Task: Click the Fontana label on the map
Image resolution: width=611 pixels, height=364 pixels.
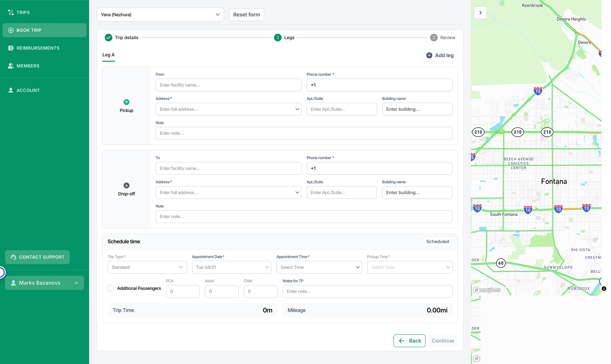Action: (x=554, y=181)
